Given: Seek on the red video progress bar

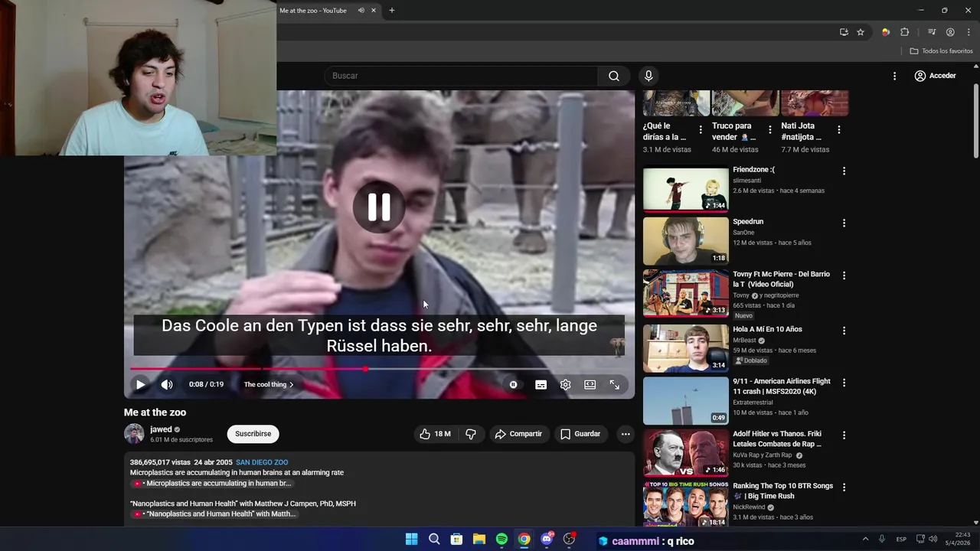Looking at the screenshot, I should [x=380, y=369].
